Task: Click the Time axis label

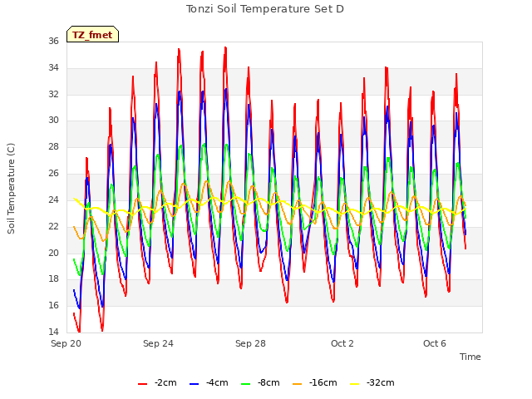Action: (x=470, y=357)
